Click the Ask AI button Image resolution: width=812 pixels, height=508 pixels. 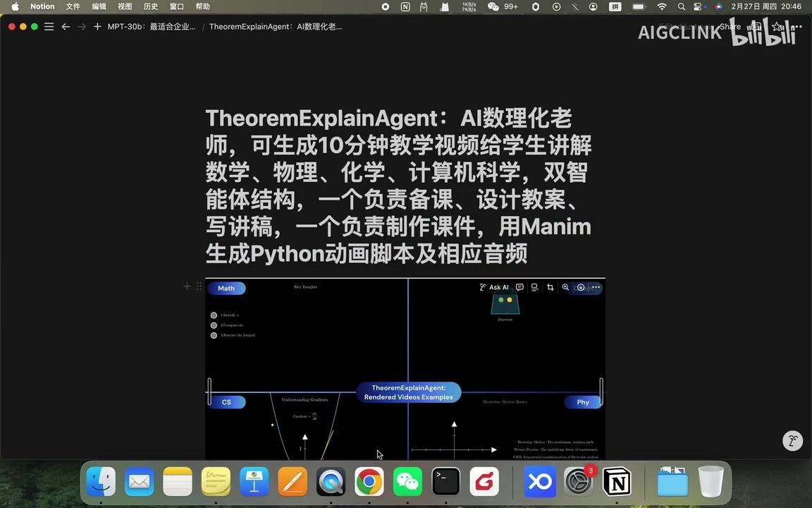click(496, 287)
